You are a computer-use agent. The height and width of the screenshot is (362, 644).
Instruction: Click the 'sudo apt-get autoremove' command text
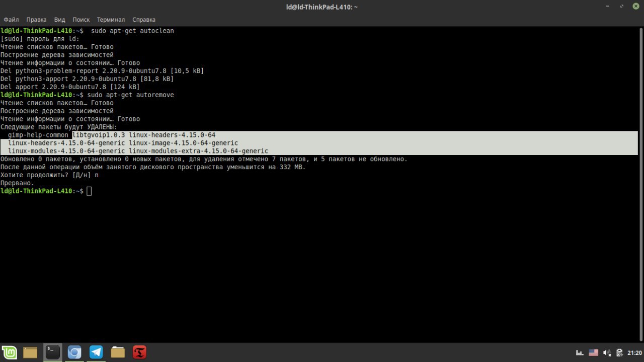click(x=130, y=95)
